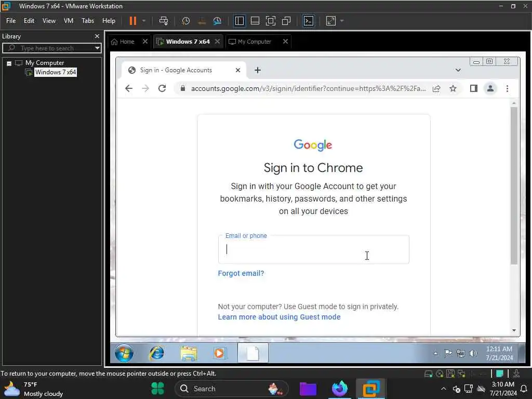The image size is (532, 399).
Task: Pause the virtual machine with the orange button
Action: (132, 21)
